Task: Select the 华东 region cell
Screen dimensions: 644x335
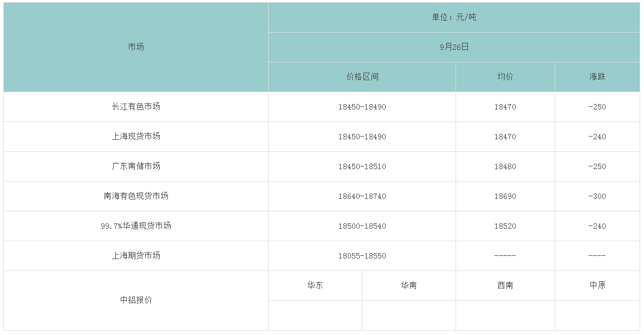Action: pos(315,286)
